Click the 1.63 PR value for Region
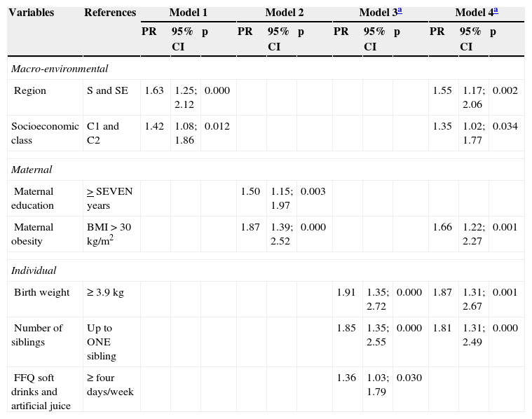 click(x=154, y=90)
